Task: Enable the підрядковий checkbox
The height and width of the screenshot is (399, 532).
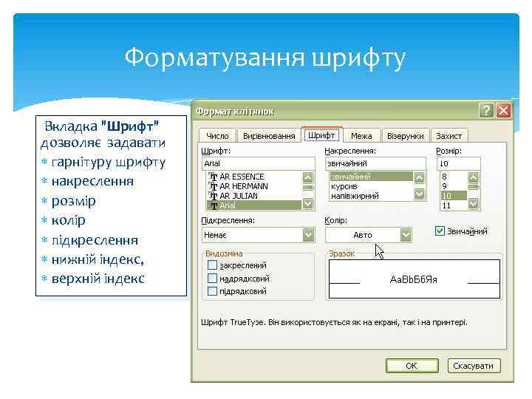Action: [x=212, y=291]
